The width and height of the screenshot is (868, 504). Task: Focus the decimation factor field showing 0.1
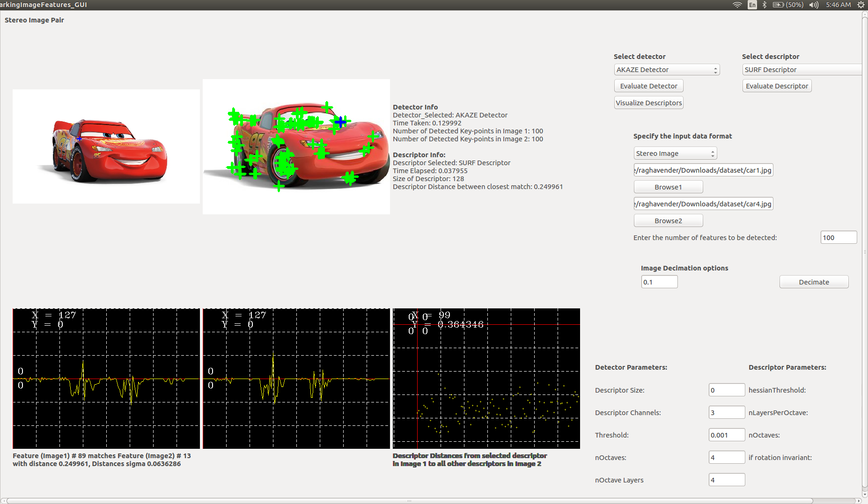click(659, 282)
